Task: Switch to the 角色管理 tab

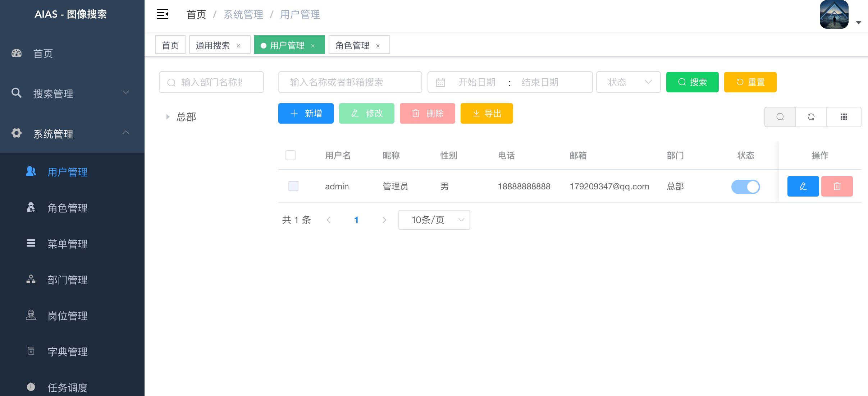Action: (352, 45)
